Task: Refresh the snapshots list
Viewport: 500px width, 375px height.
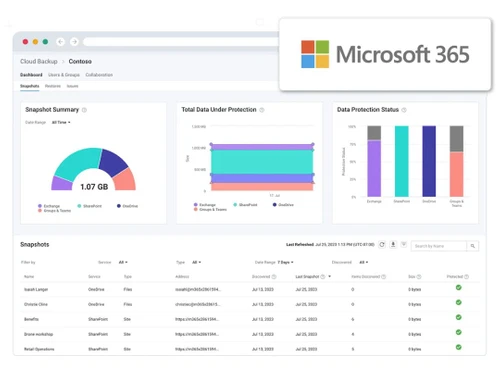Action: tap(382, 245)
